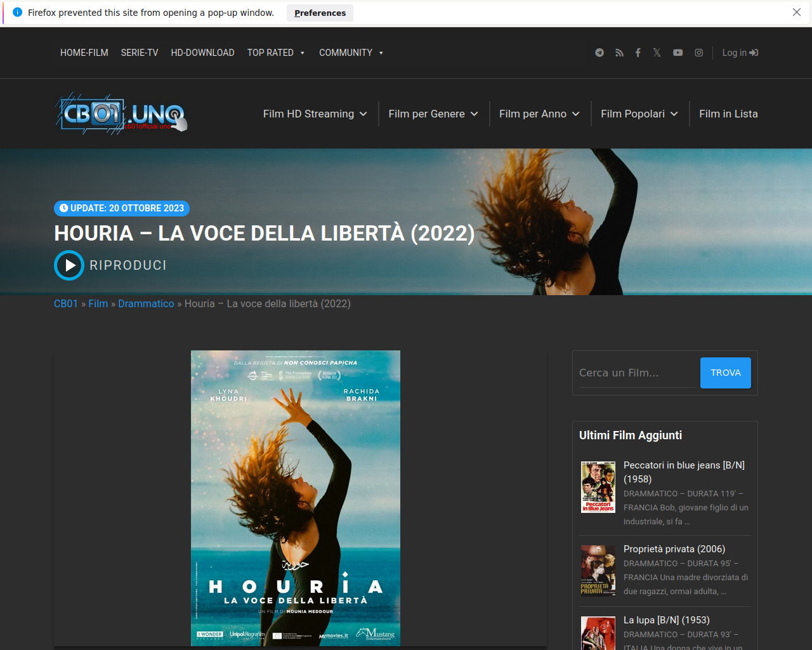Click the Houria La voce della libertà title
Viewport: 812px width, 650px height.
(265, 234)
